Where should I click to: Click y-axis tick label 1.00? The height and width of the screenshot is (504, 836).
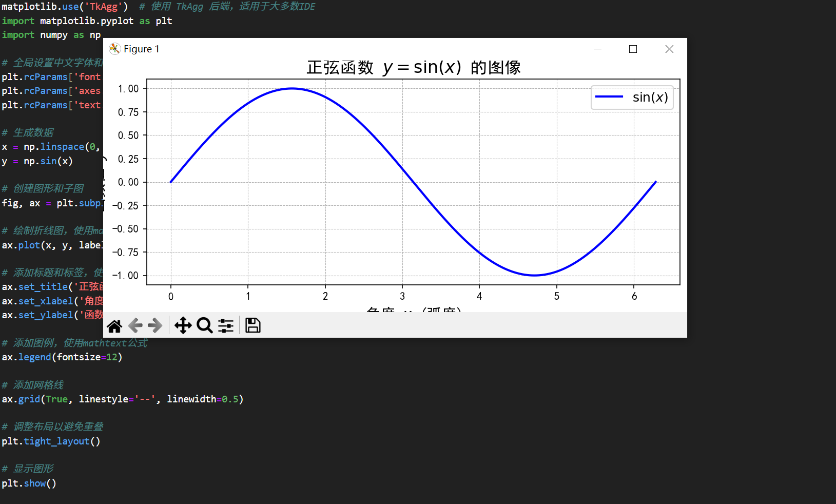point(128,89)
